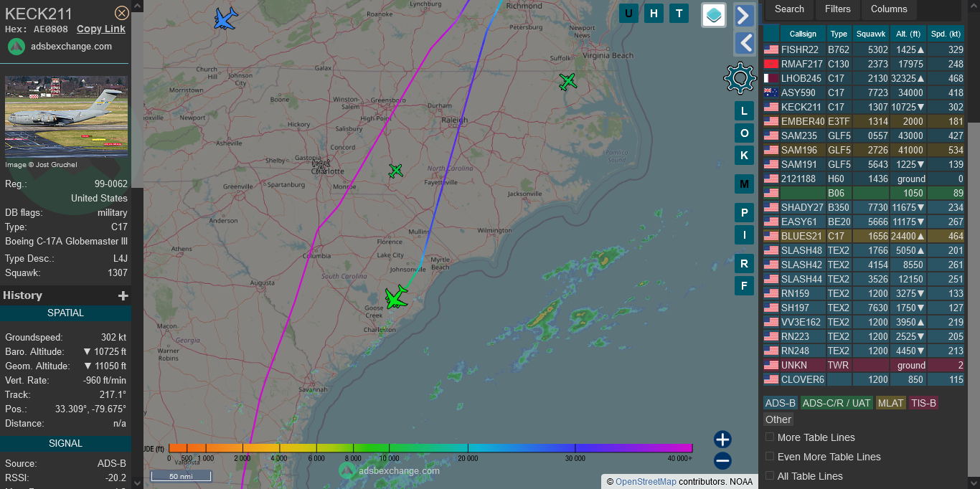
Task: Click the zoom in plus button
Action: (x=722, y=440)
